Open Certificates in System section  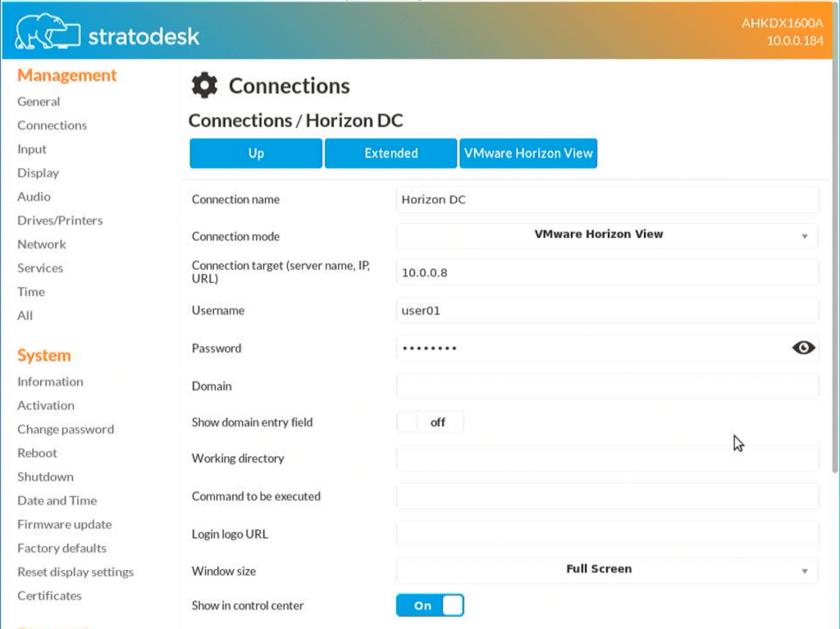49,595
